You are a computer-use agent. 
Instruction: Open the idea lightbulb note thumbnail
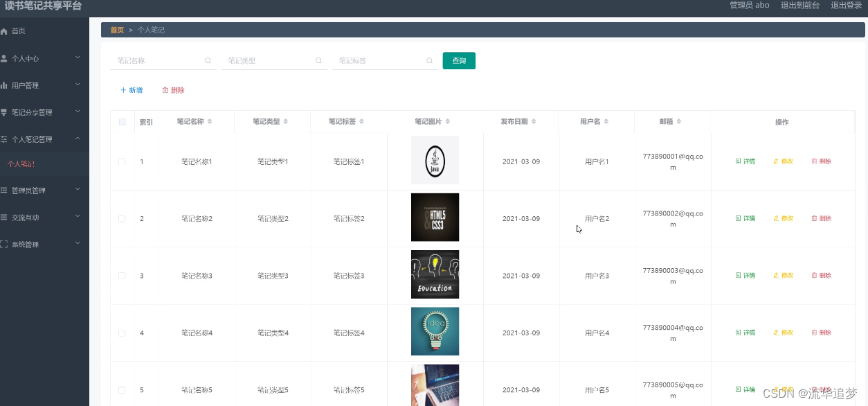pos(435,332)
